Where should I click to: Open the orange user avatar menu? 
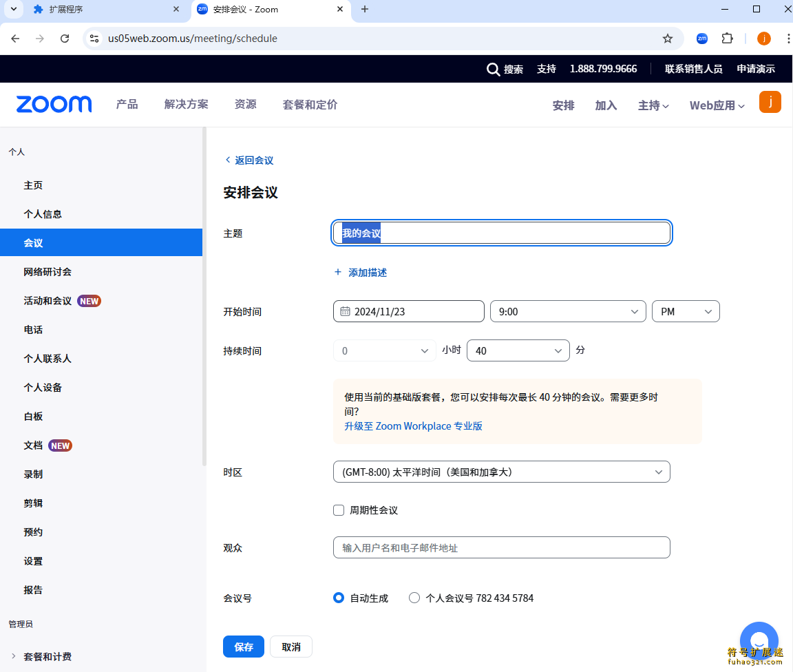pyautogui.click(x=770, y=102)
